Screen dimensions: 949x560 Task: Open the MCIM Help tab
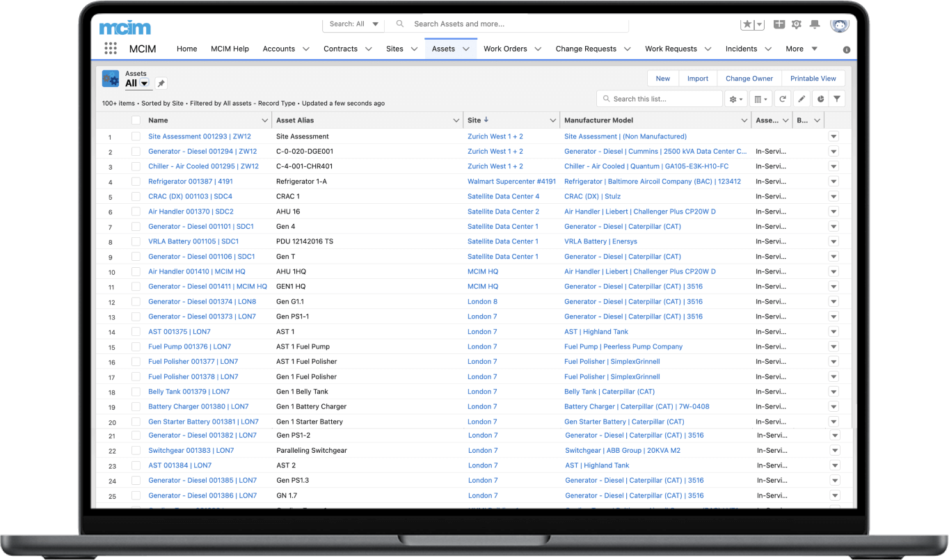(x=230, y=49)
